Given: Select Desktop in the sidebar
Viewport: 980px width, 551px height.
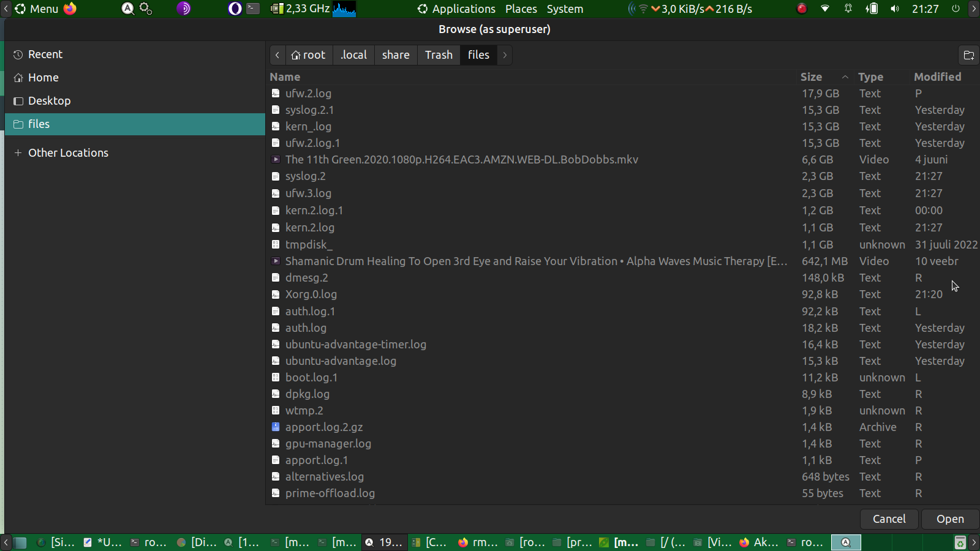Looking at the screenshot, I should 135,101.
